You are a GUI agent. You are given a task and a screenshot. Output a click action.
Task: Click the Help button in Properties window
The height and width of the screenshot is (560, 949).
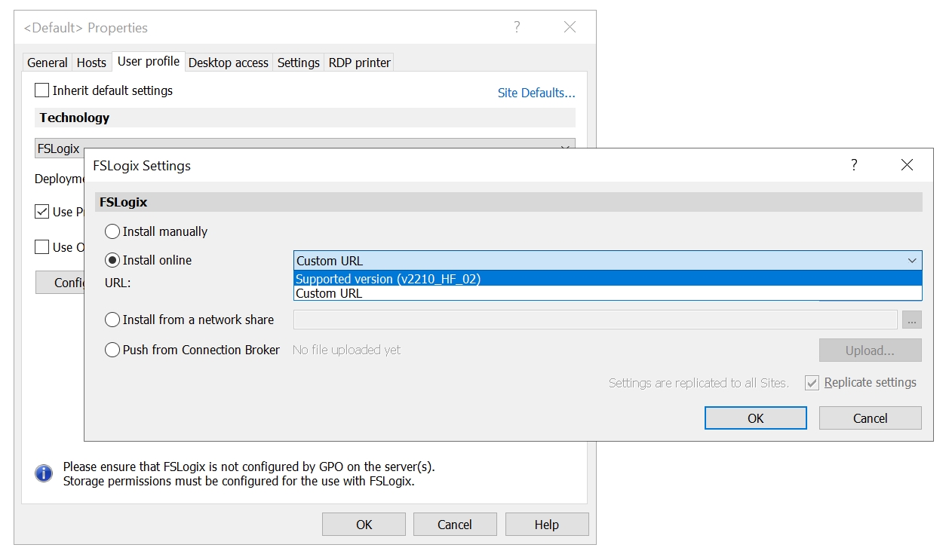click(546, 525)
